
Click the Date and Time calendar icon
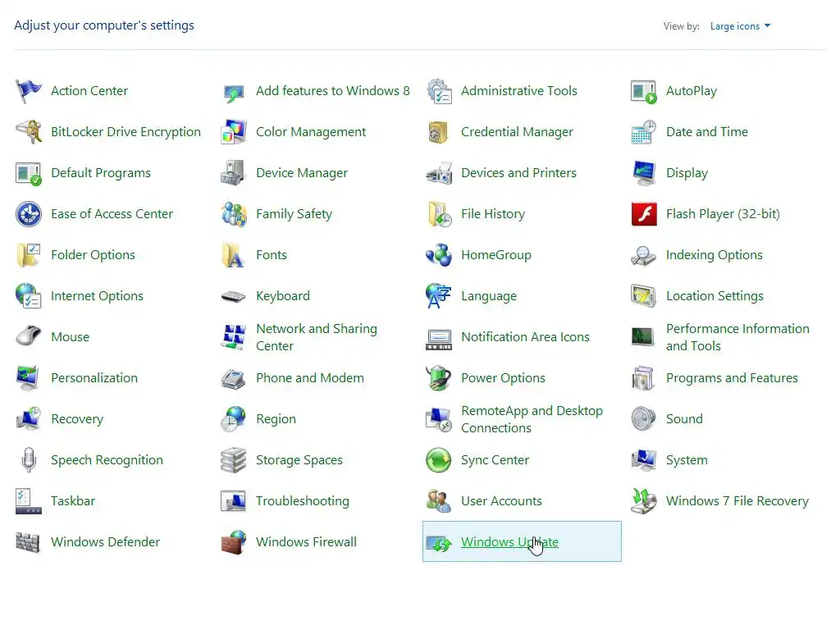[643, 132]
